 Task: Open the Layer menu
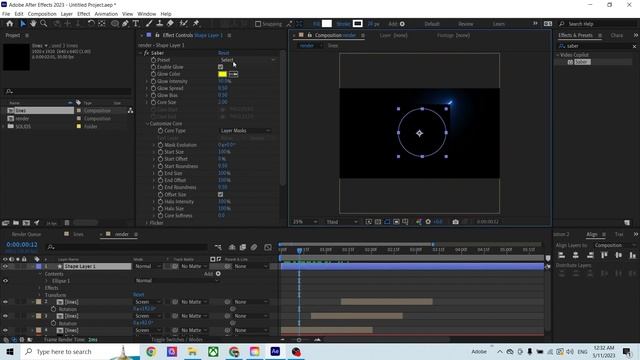coord(67,14)
